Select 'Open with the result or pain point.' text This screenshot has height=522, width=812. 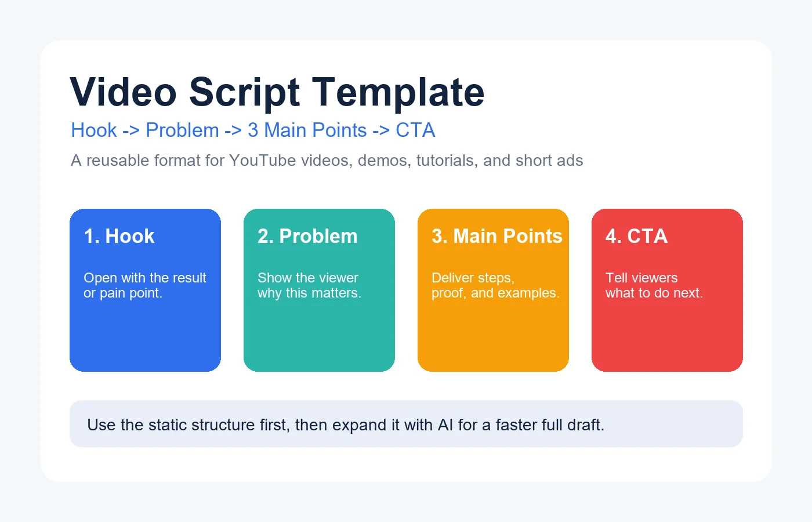[145, 285]
